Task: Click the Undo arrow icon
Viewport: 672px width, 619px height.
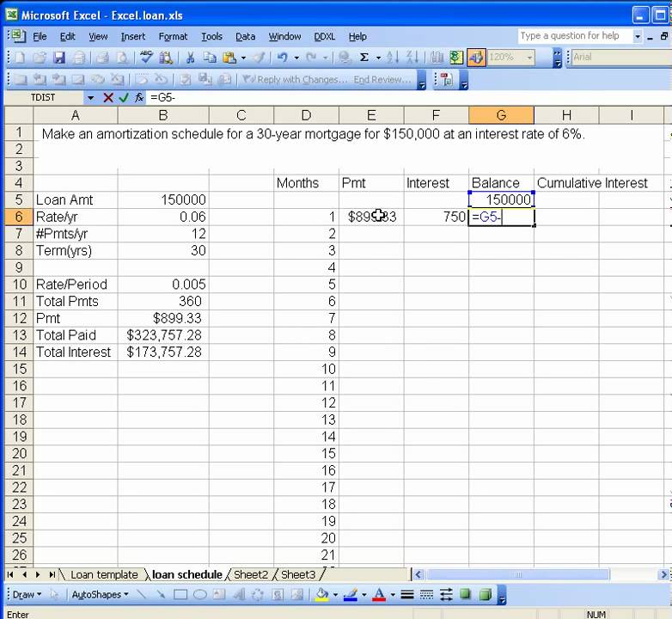Action: [282, 58]
